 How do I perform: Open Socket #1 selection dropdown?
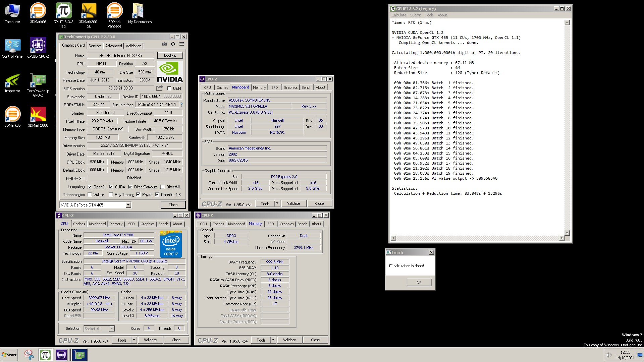tap(112, 328)
